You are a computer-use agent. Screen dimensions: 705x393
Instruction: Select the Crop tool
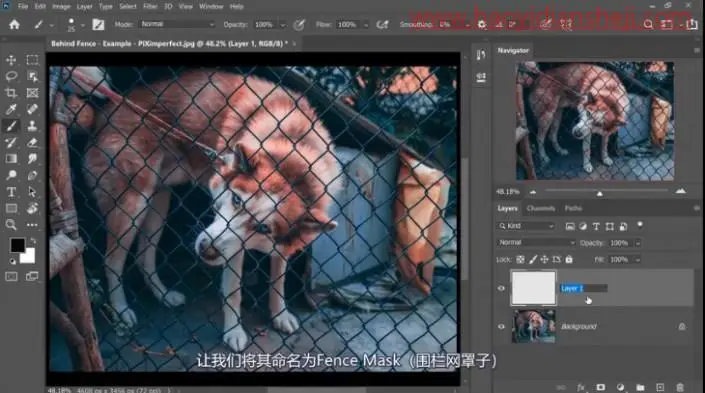[11, 93]
